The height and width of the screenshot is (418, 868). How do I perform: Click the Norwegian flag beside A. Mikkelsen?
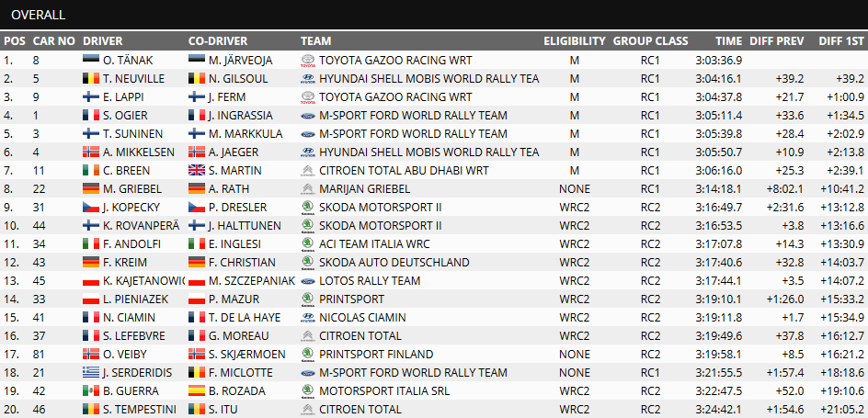[91, 153]
